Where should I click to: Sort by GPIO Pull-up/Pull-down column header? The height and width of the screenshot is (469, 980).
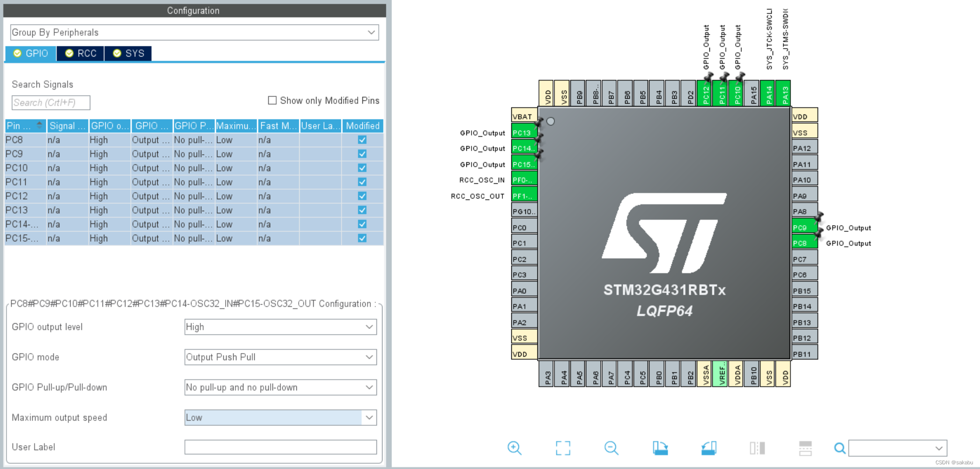tap(194, 126)
